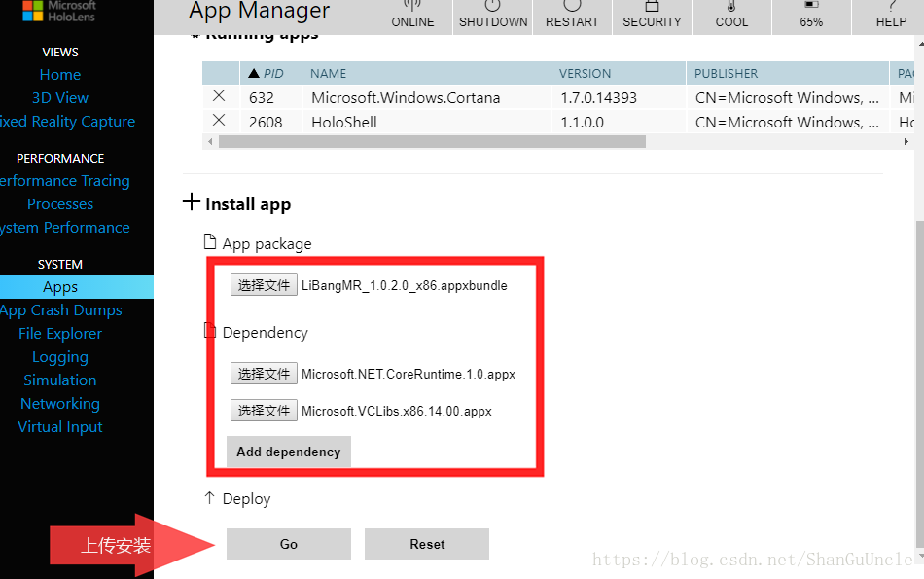Open Mixed Reality Capture page
924x579 pixels.
pyautogui.click(x=67, y=122)
